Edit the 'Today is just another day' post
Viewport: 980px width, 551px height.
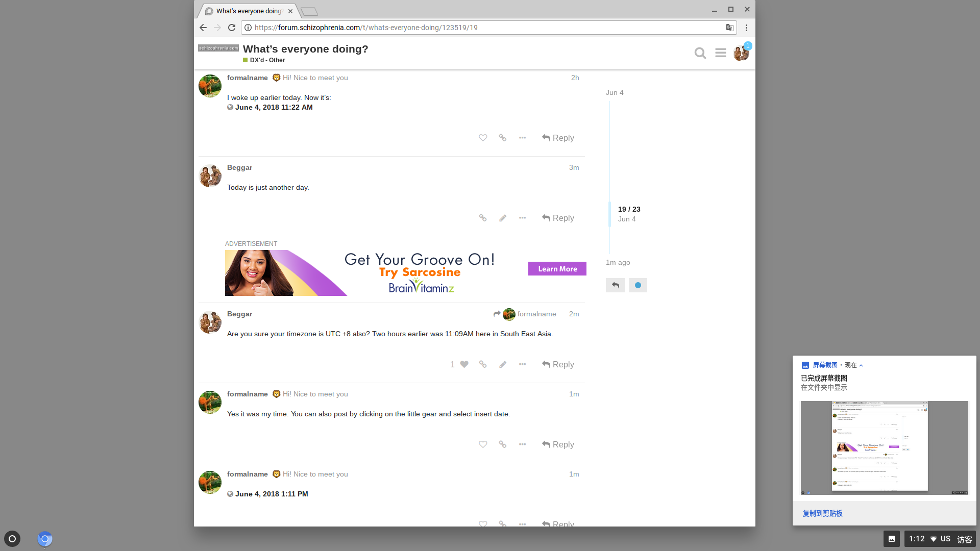point(503,218)
